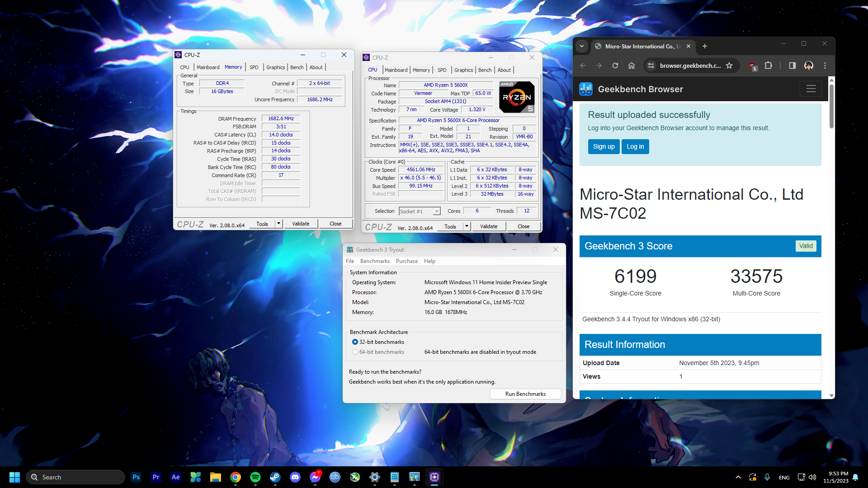The width and height of the screenshot is (868, 488).
Task: Switch to Memory tab in CPU-Z CPU window
Action: pyautogui.click(x=421, y=70)
